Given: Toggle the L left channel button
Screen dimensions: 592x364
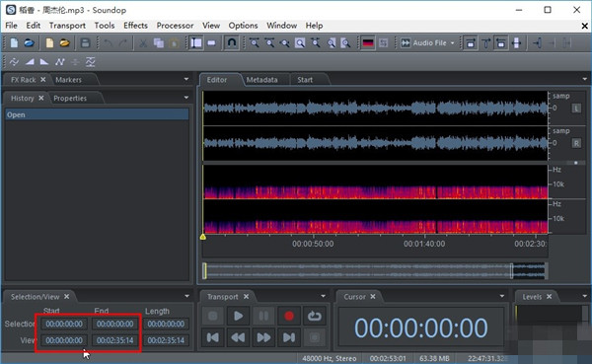Looking at the screenshot, I should point(576,109).
